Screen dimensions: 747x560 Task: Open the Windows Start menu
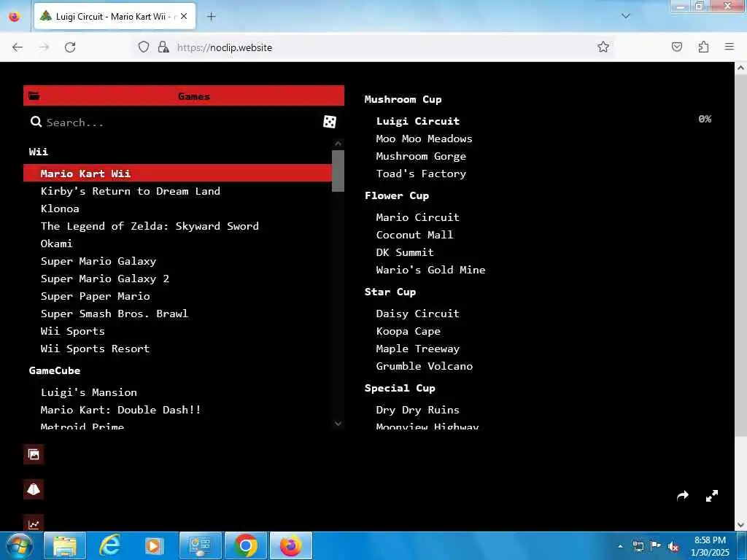pyautogui.click(x=19, y=545)
